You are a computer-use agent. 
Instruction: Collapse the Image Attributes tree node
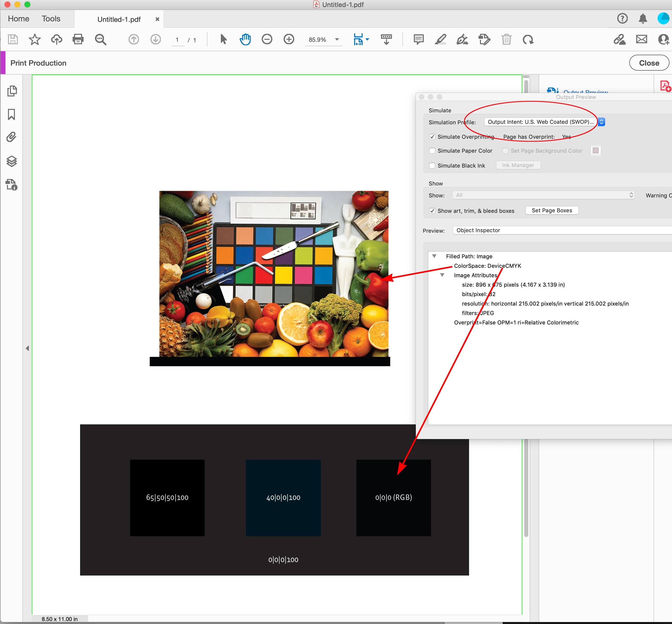coord(442,275)
